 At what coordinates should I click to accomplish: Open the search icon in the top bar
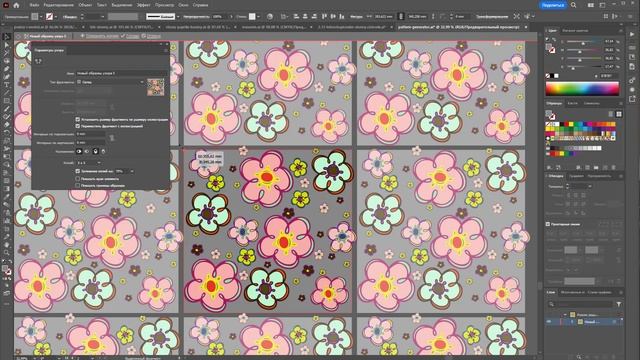coord(573,5)
